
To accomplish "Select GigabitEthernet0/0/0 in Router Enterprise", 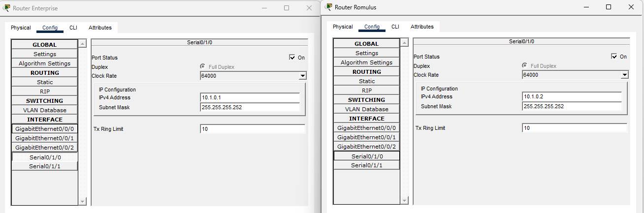I will [45, 129].
